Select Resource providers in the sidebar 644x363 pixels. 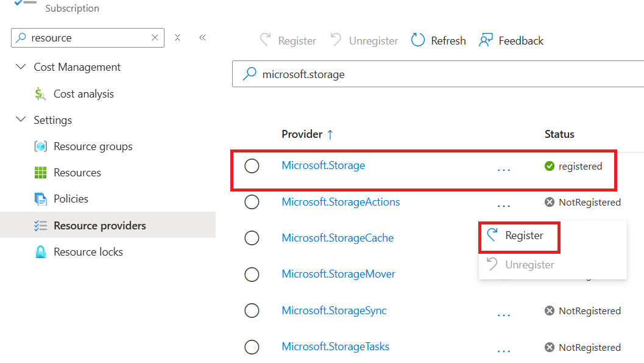pyautogui.click(x=108, y=225)
